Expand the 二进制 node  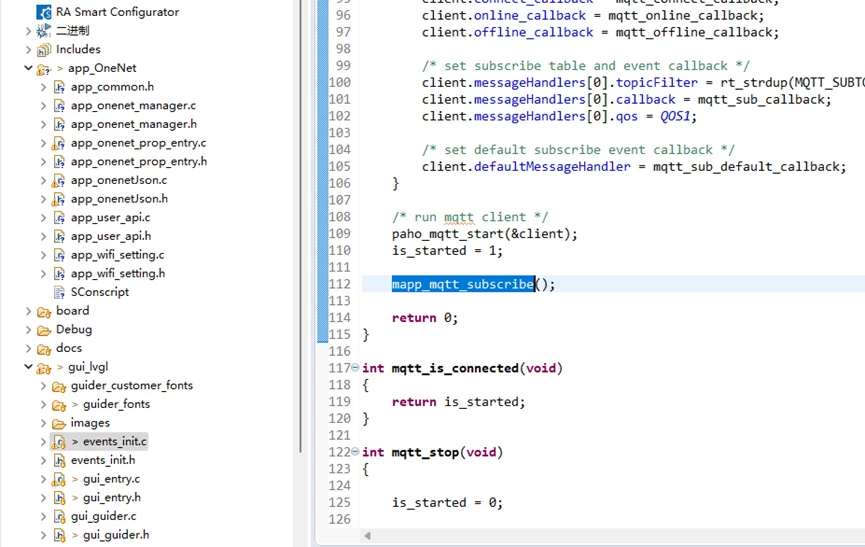(x=28, y=31)
